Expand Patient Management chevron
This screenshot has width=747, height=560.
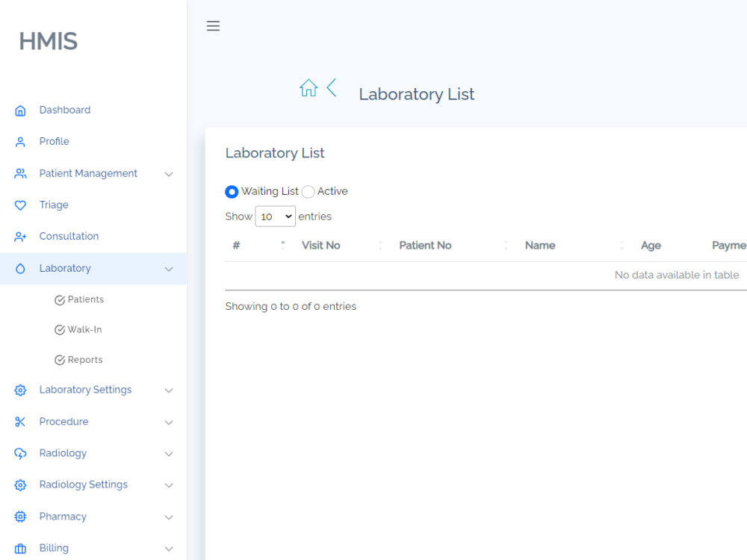(169, 174)
